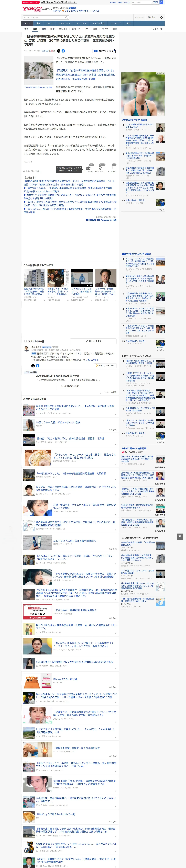Open article 「うるせぇなバーカ」ラーメン店で客に暴言

[x=85, y=456]
